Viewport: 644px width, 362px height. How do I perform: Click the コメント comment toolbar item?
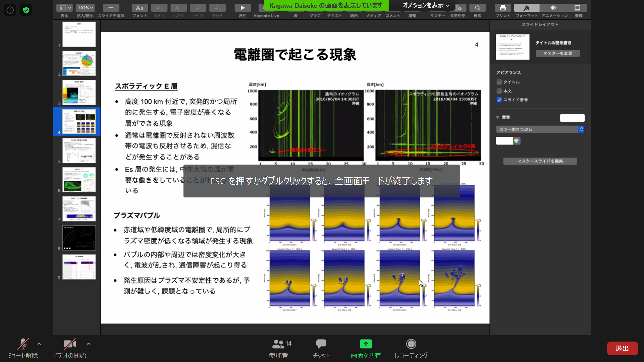click(393, 15)
